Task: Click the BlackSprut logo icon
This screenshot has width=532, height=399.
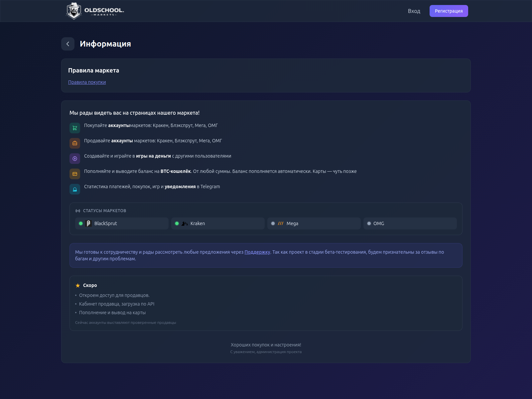Action: (x=89, y=223)
